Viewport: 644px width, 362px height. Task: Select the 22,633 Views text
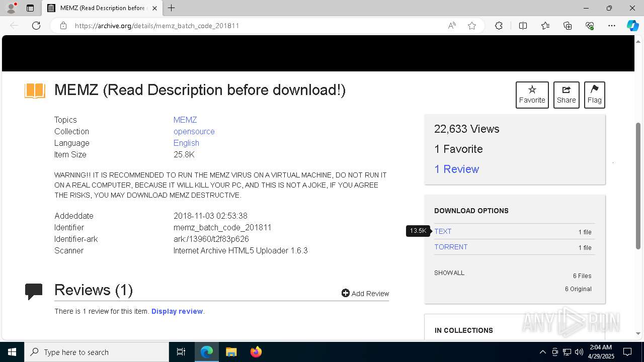pyautogui.click(x=467, y=129)
